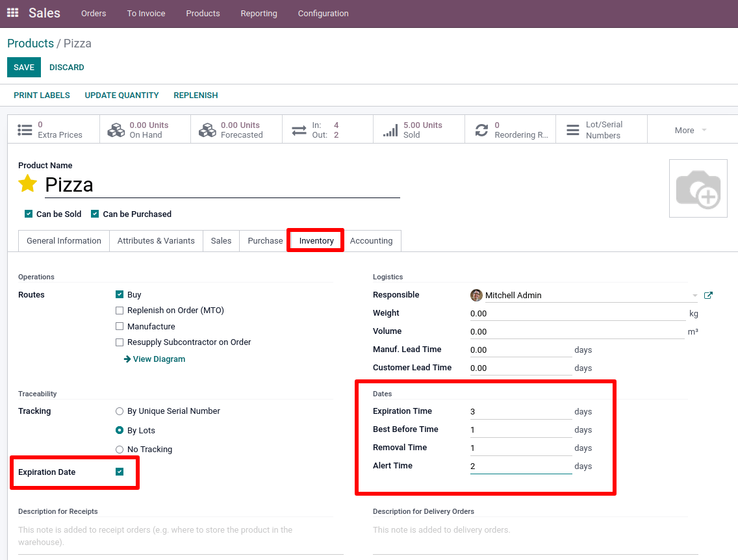Click the View Diagram arrow icon

pyautogui.click(x=127, y=359)
